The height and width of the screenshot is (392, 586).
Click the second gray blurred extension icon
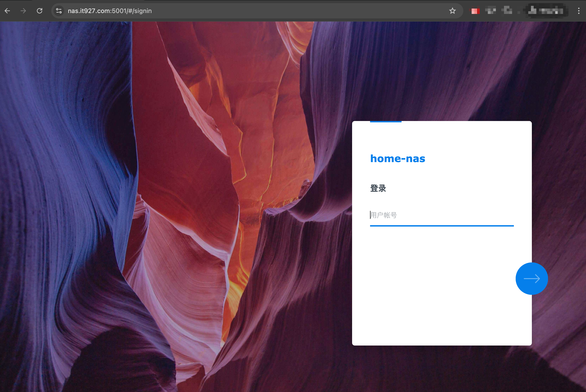point(491,11)
